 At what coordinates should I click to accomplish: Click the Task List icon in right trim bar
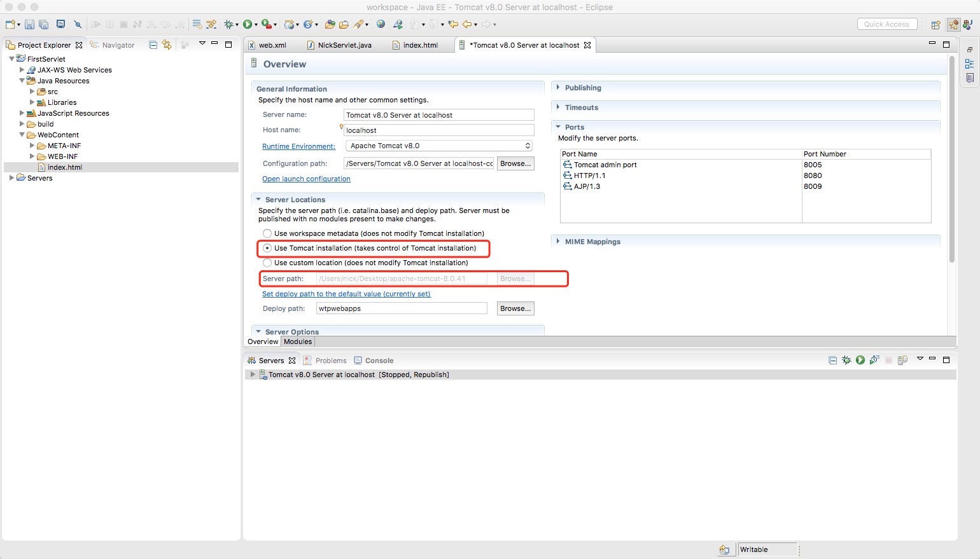(969, 78)
